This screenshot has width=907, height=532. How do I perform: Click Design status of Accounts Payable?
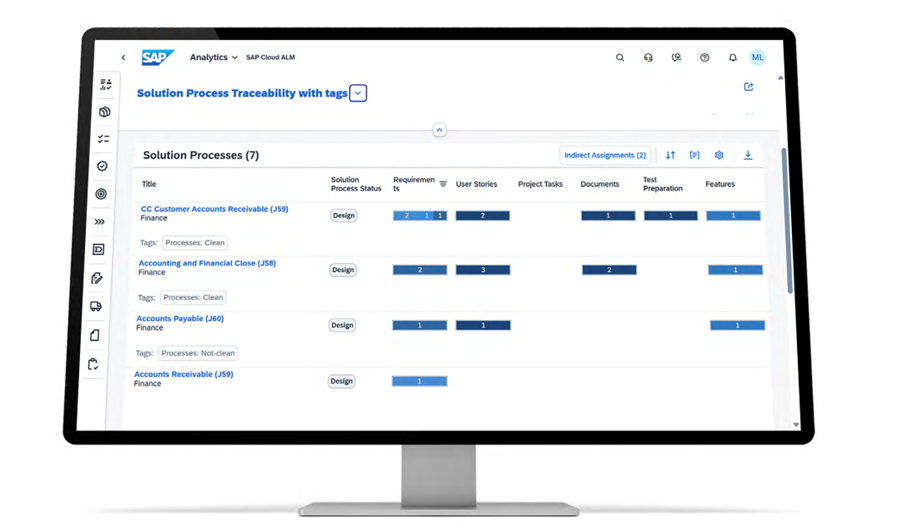tap(342, 326)
